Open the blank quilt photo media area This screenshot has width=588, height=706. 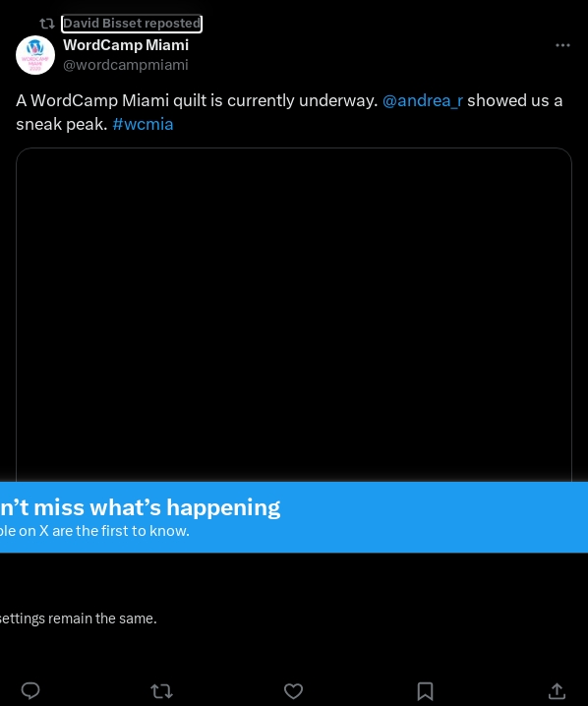(294, 315)
